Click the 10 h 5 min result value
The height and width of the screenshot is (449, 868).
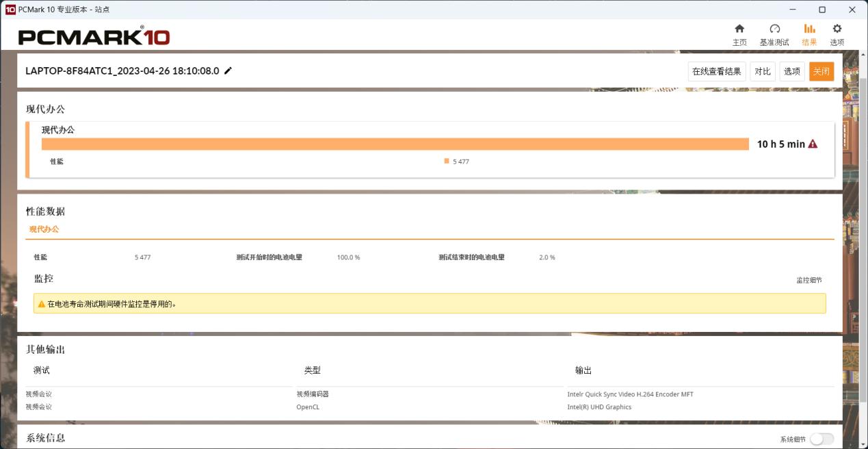coord(780,144)
